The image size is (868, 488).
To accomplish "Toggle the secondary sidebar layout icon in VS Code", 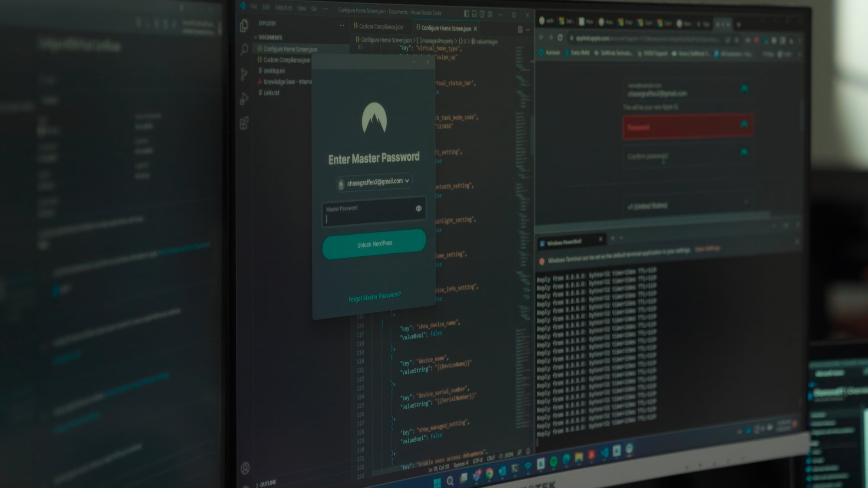I will click(x=482, y=14).
